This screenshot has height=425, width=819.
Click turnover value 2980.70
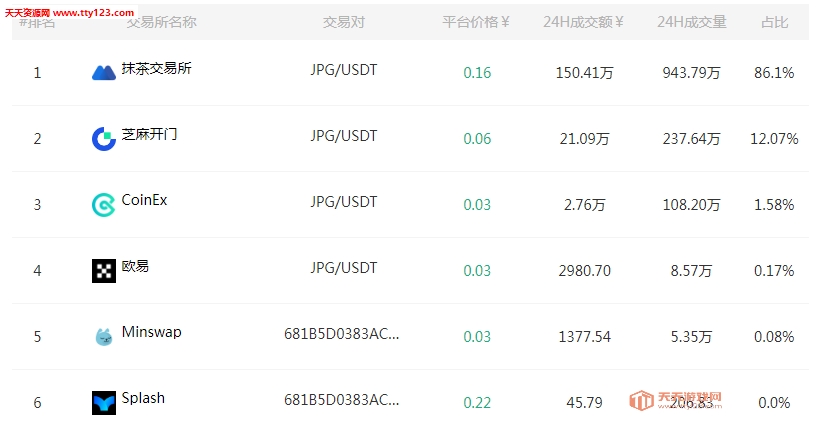[584, 271]
